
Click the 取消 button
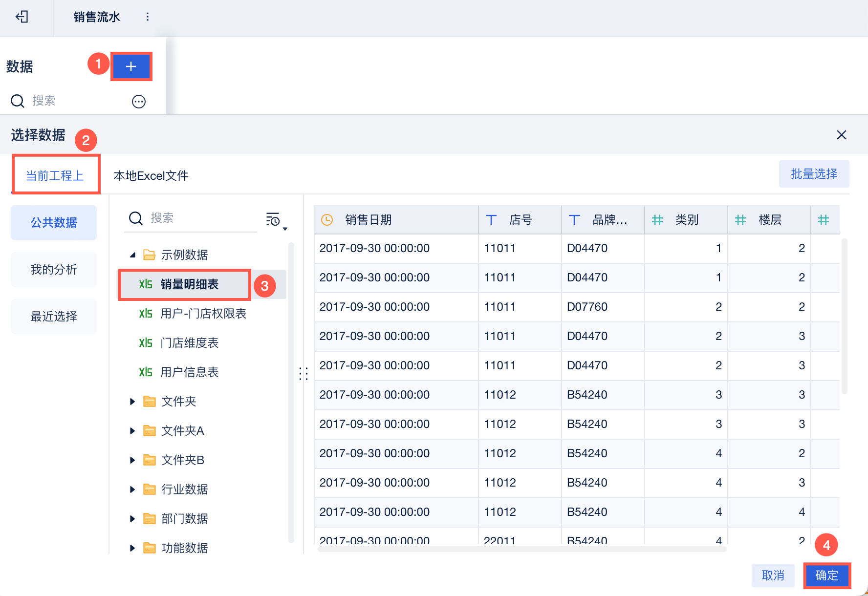(x=773, y=575)
